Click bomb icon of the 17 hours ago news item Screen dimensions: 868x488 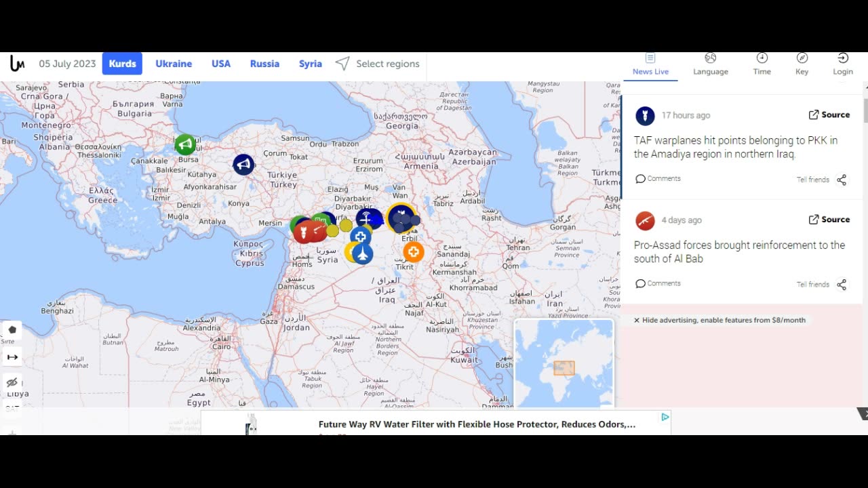pos(645,116)
